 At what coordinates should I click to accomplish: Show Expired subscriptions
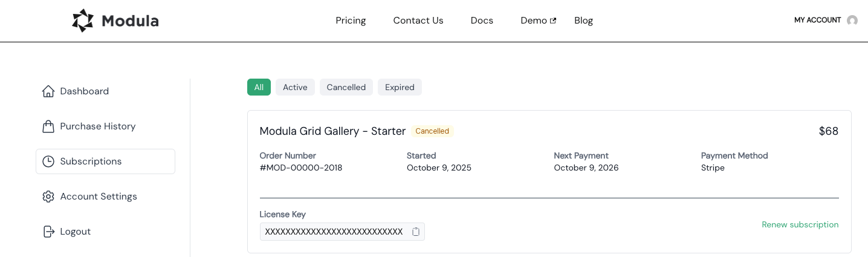pos(400,87)
